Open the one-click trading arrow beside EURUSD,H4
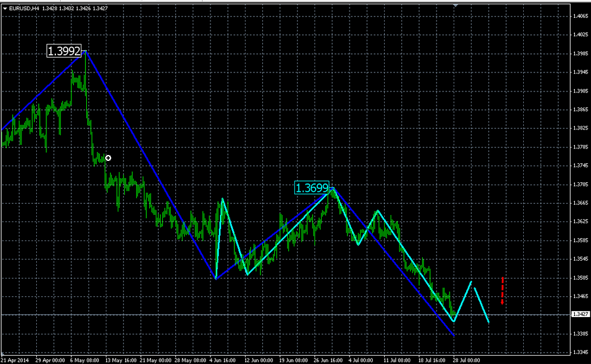 (x=5, y=8)
